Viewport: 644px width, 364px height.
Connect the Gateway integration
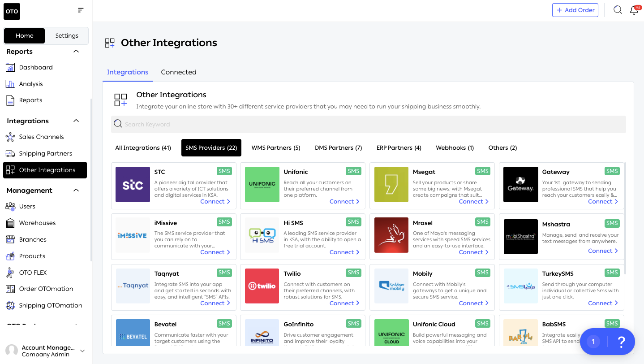click(603, 202)
